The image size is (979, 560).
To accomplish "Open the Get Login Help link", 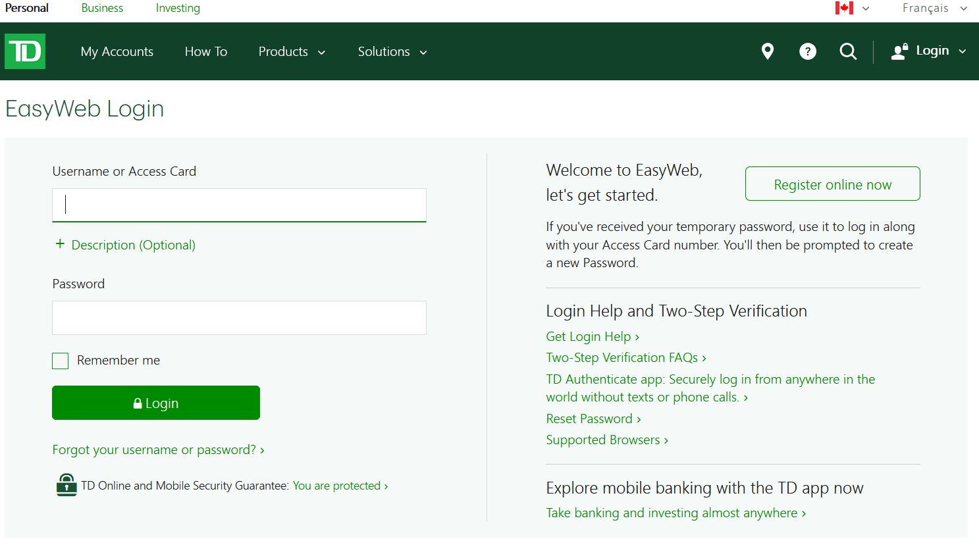I will pyautogui.click(x=593, y=336).
